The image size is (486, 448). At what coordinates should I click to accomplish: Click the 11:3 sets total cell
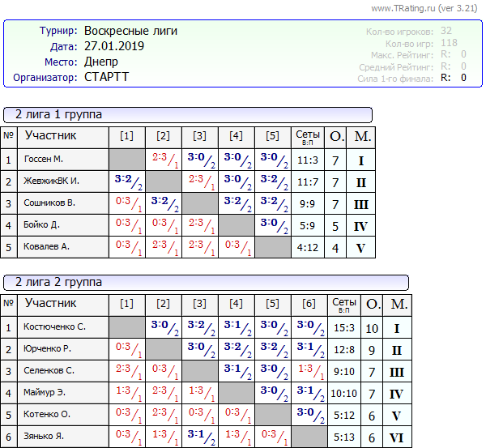click(307, 160)
